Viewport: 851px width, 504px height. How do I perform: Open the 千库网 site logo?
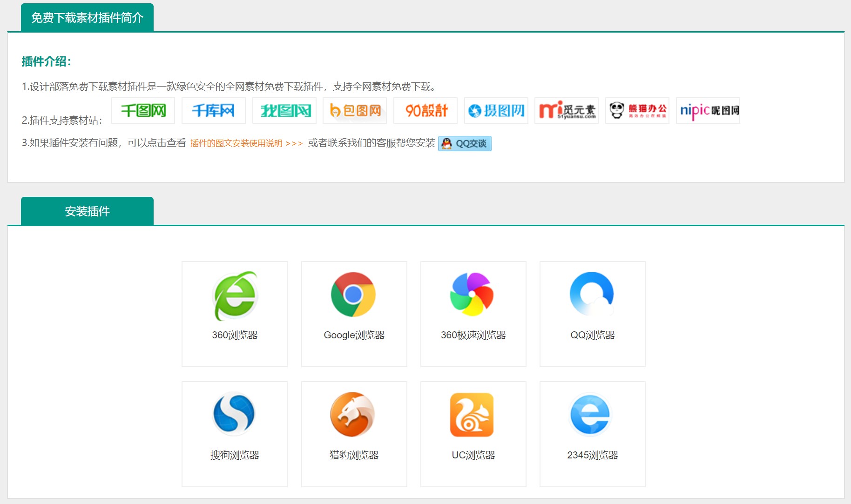[213, 111]
